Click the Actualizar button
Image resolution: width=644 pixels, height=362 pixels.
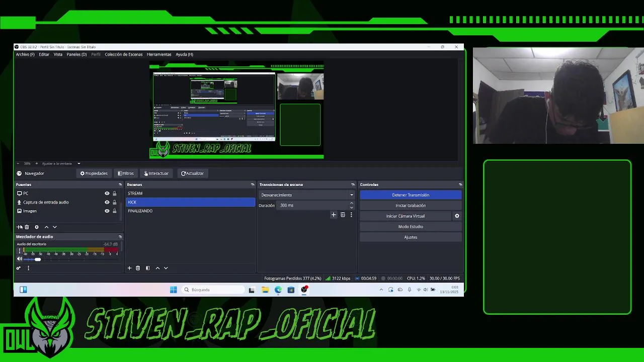pos(192,173)
